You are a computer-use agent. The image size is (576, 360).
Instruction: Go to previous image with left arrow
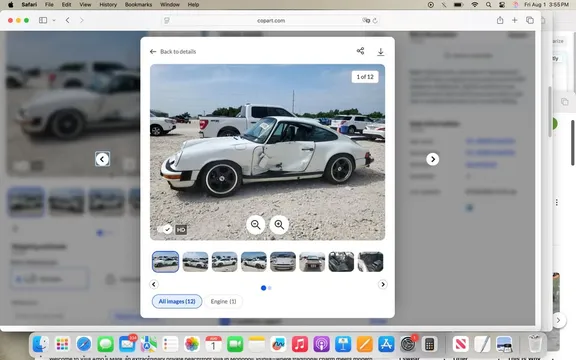pyautogui.click(x=102, y=159)
